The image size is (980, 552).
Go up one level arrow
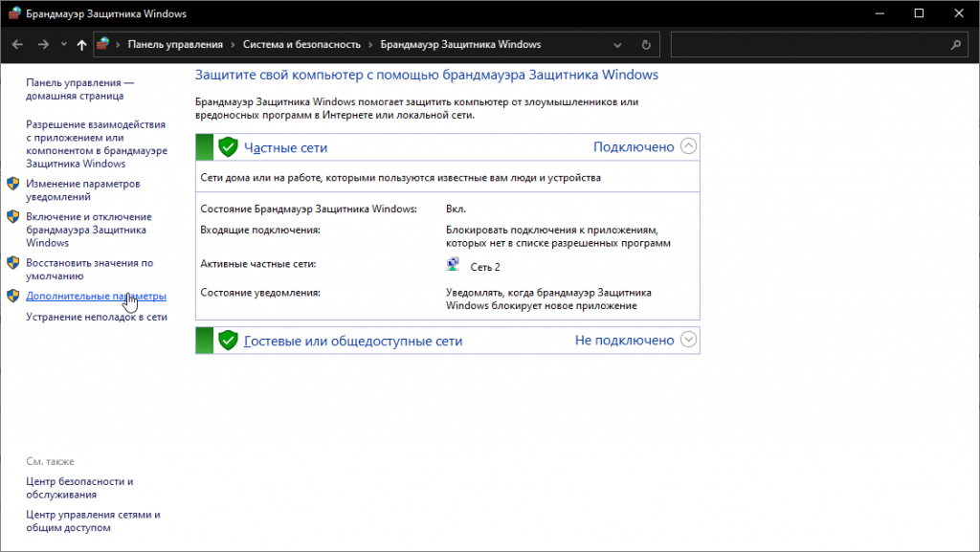click(x=81, y=44)
